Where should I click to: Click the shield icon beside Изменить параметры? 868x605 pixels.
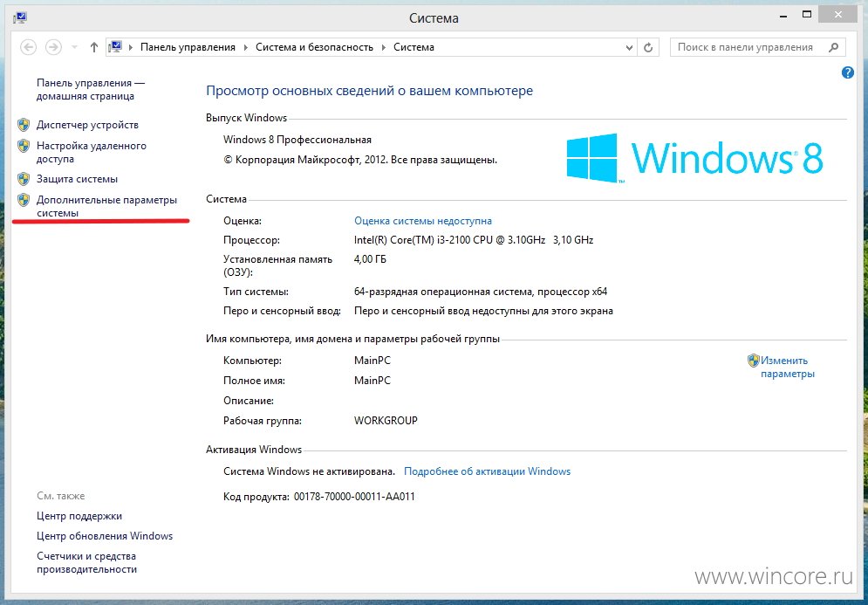tap(754, 361)
